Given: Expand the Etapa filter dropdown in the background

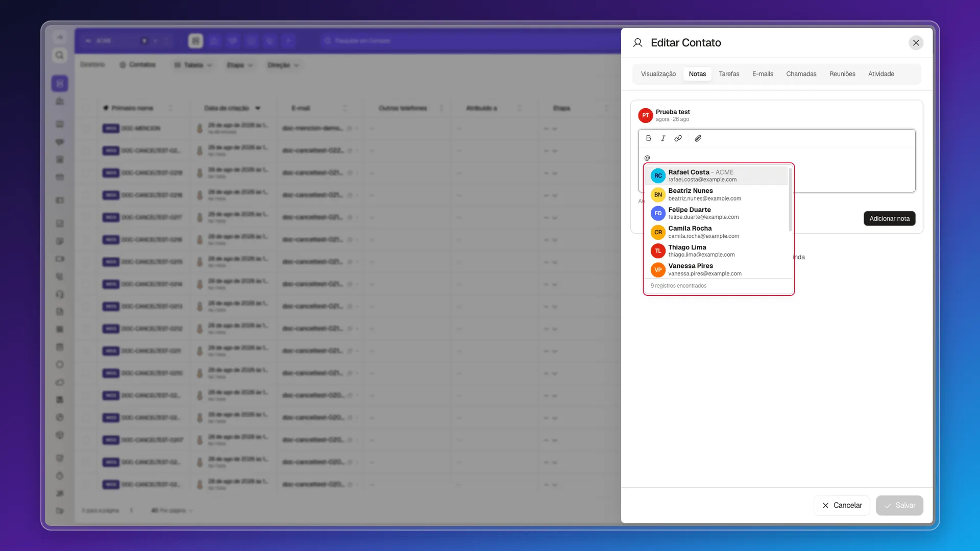Looking at the screenshot, I should [239, 65].
